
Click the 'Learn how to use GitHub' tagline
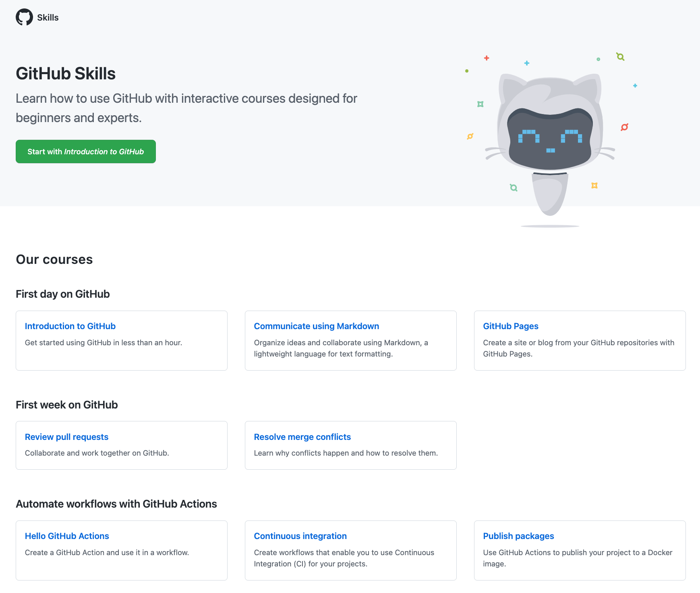point(186,108)
